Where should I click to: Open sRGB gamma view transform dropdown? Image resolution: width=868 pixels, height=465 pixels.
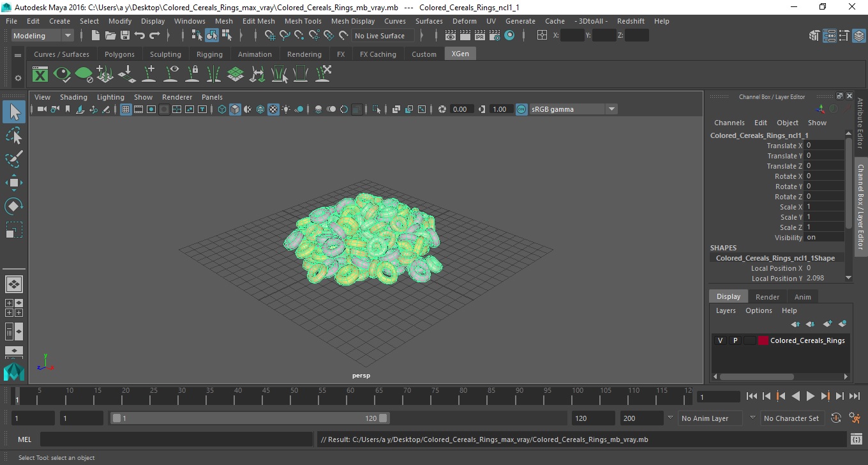[573, 109]
